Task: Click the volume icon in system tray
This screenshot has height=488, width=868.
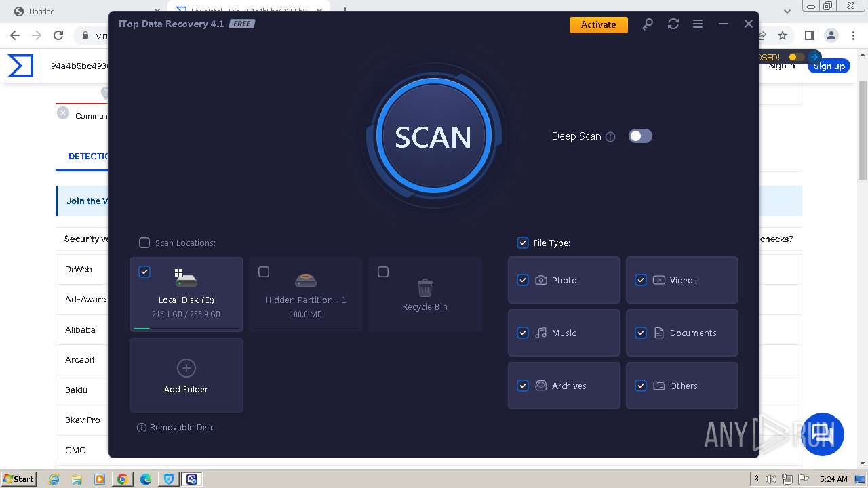Action: 771,479
